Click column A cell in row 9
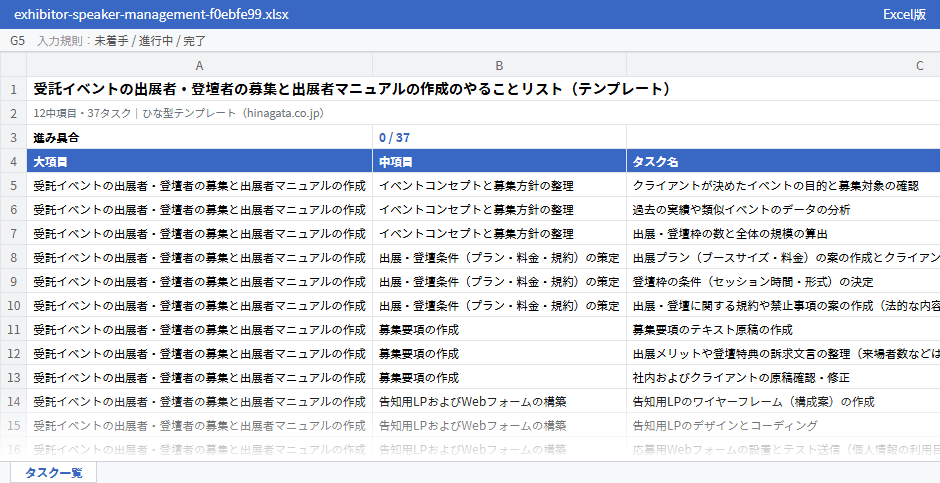The height and width of the screenshot is (483, 940). click(200, 281)
